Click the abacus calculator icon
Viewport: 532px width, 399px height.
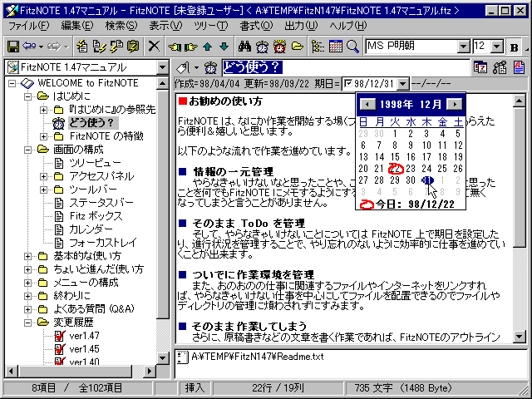point(500,67)
